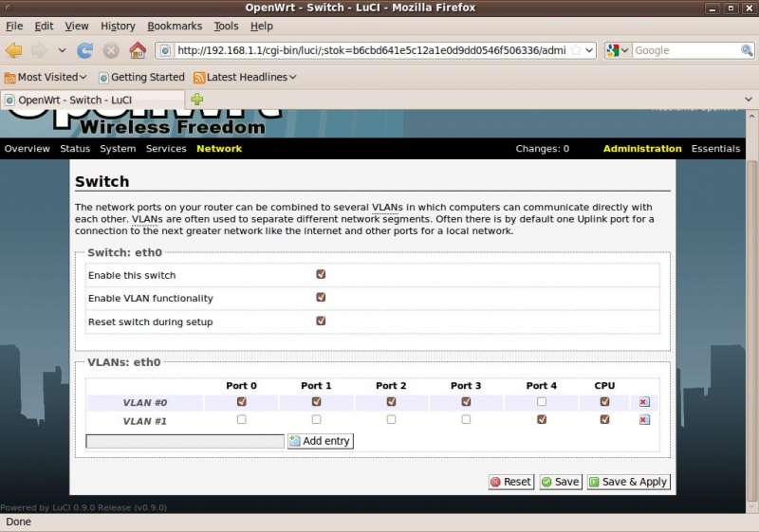
Task: Go to Overview in LuCI navigation
Action: [x=28, y=149]
